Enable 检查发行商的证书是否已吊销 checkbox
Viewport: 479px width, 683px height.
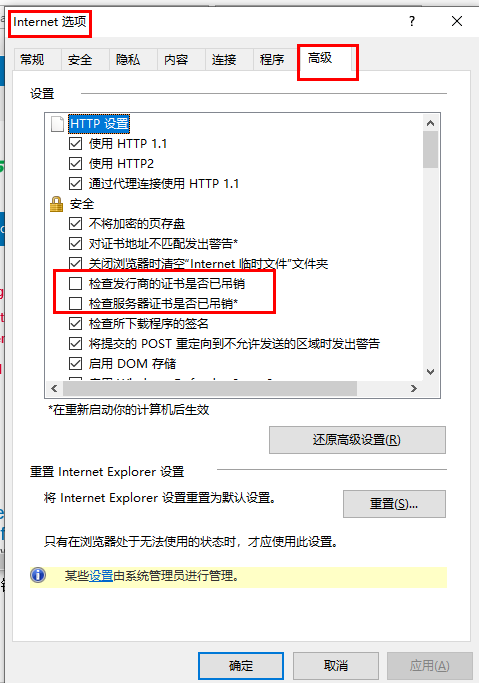click(75, 284)
